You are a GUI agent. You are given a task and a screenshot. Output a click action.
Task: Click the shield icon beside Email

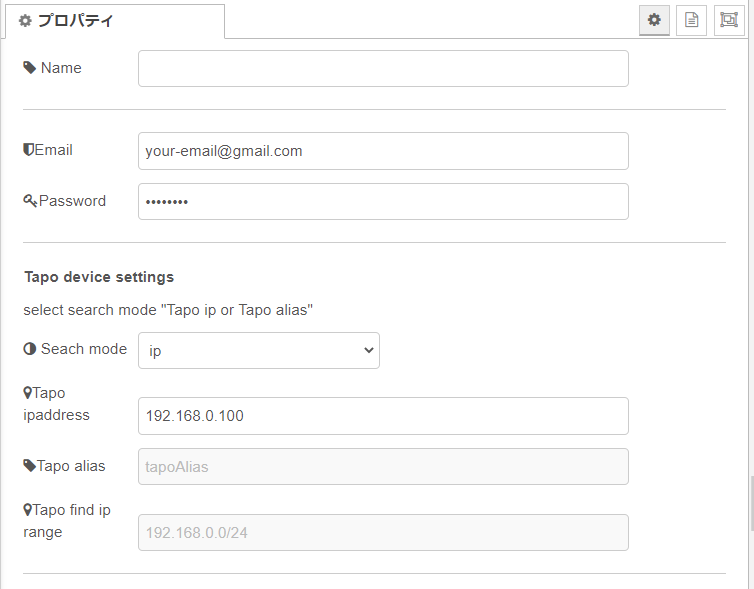point(29,150)
